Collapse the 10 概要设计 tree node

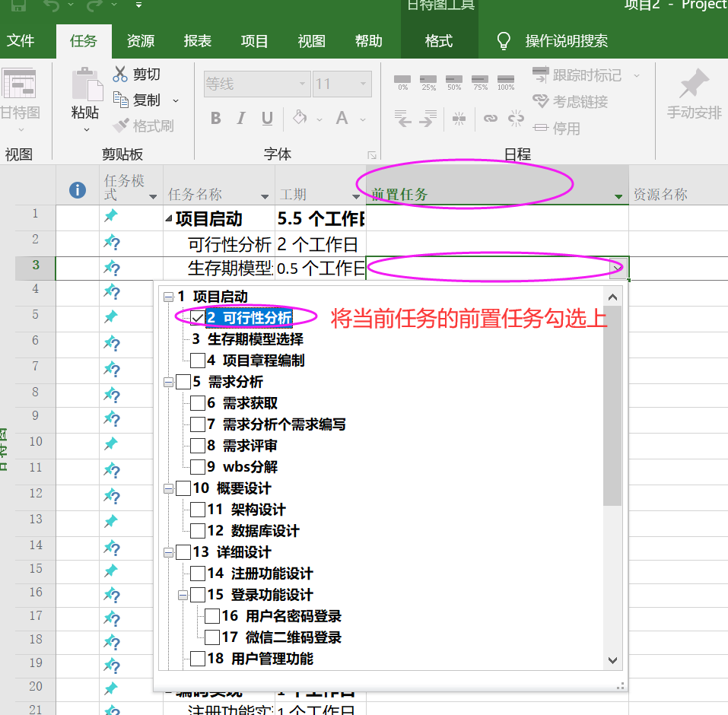[169, 488]
